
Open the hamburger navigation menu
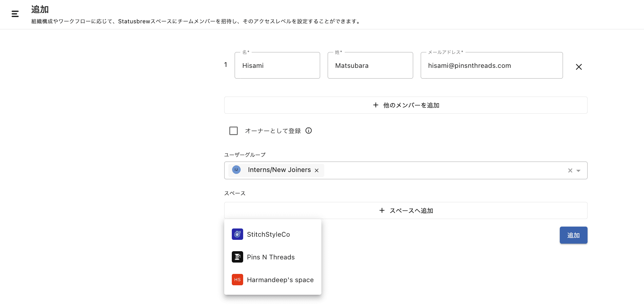pos(15,14)
